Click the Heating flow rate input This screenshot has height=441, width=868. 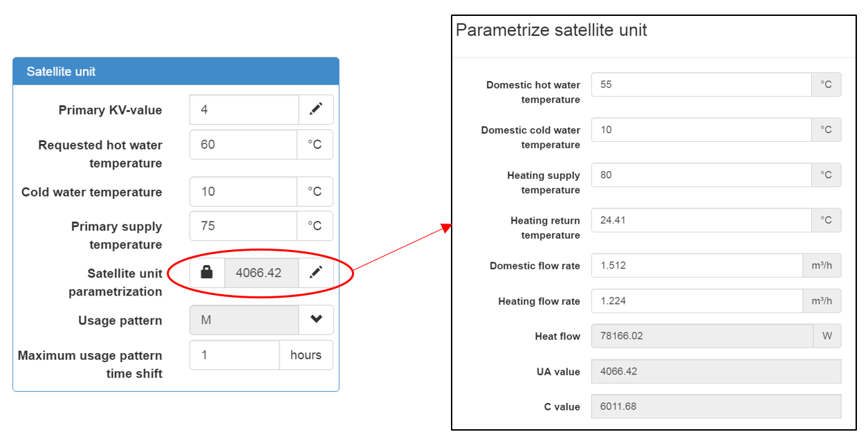coord(696,301)
